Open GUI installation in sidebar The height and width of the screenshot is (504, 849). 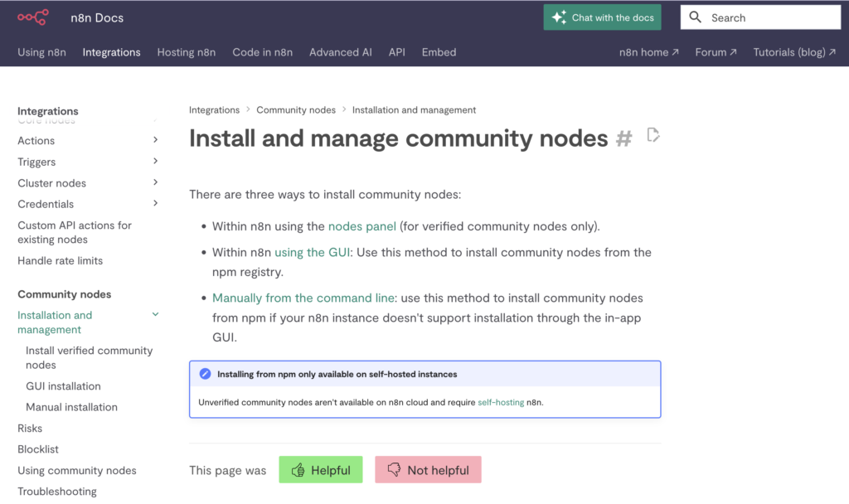[63, 386]
